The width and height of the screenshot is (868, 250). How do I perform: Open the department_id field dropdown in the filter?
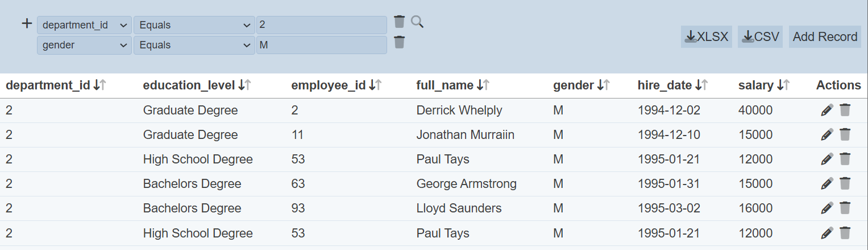pos(84,25)
